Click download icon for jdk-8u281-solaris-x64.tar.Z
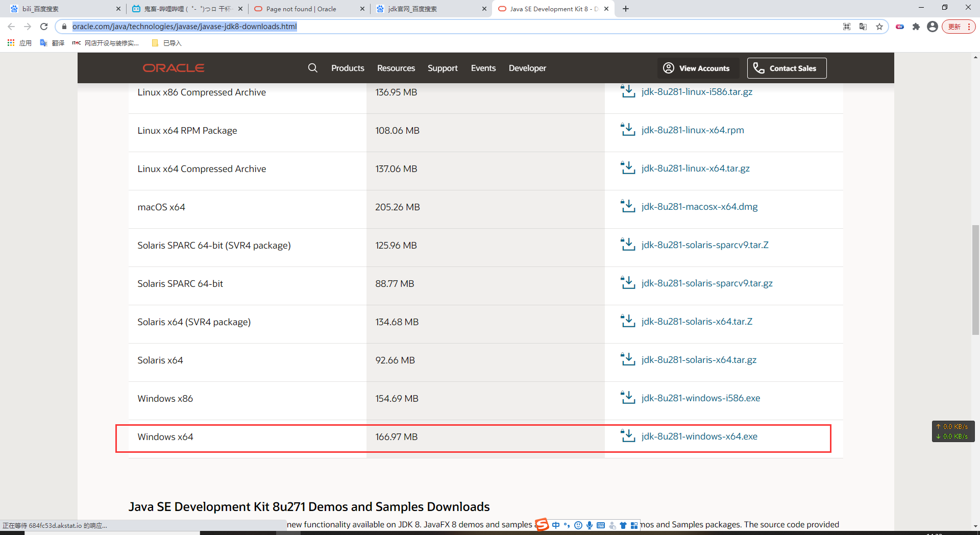The image size is (980, 535). [627, 321]
